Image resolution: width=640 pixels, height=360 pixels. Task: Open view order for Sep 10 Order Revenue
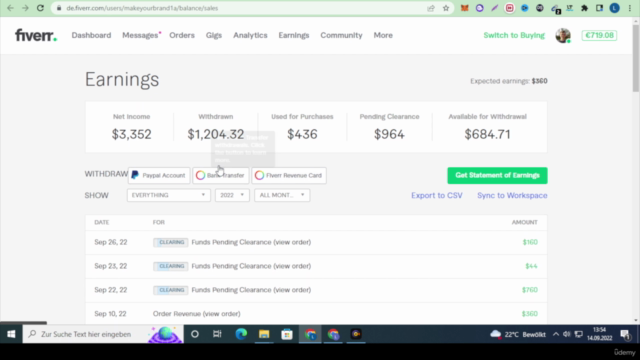pos(221,313)
